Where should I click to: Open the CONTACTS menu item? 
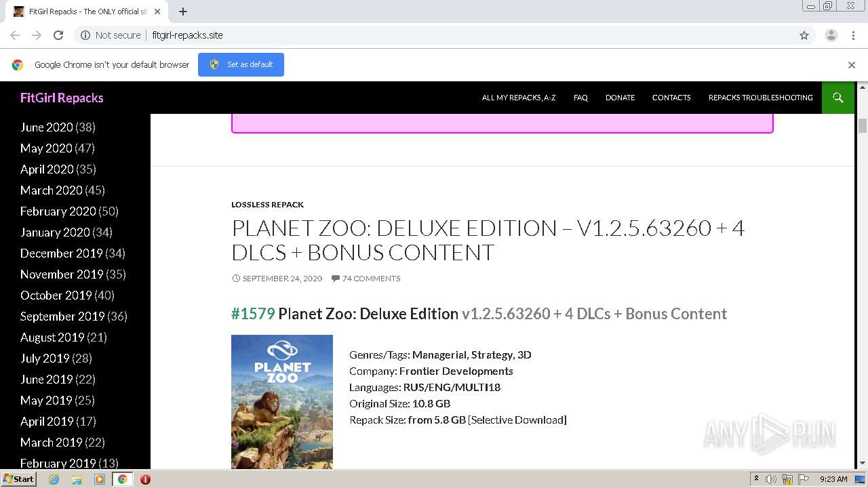point(671,98)
